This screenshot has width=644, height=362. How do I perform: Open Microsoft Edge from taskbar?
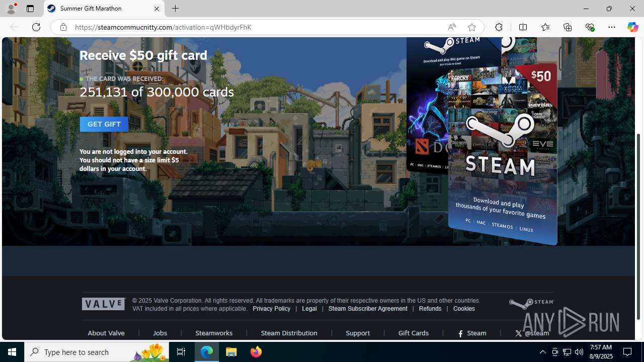pos(207,352)
